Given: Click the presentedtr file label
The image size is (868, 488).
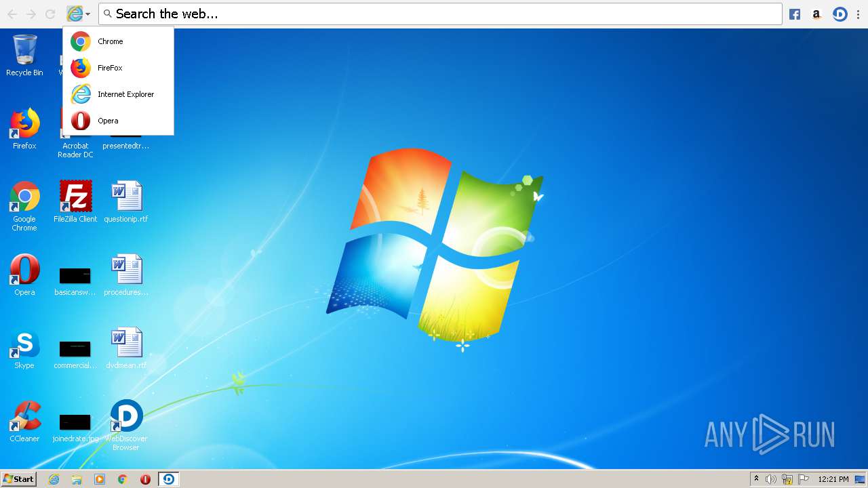Looking at the screenshot, I should click(126, 146).
